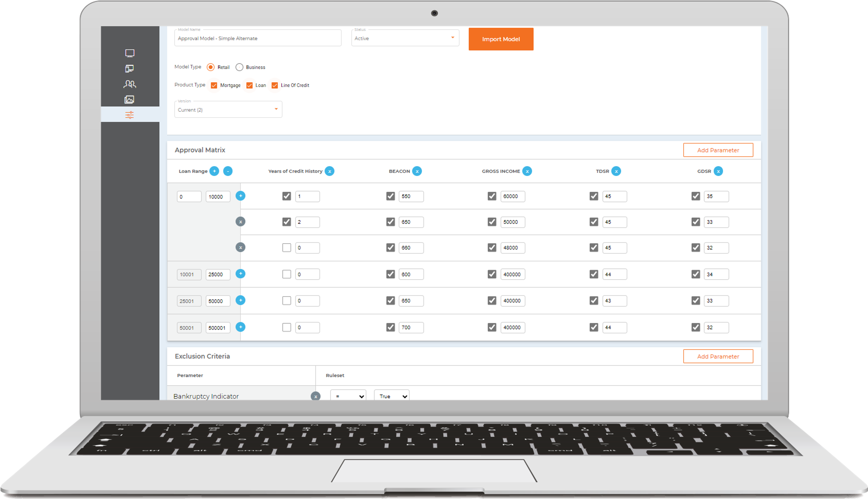
Task: Add row to 10001-25000 loan range
Action: coord(240,274)
